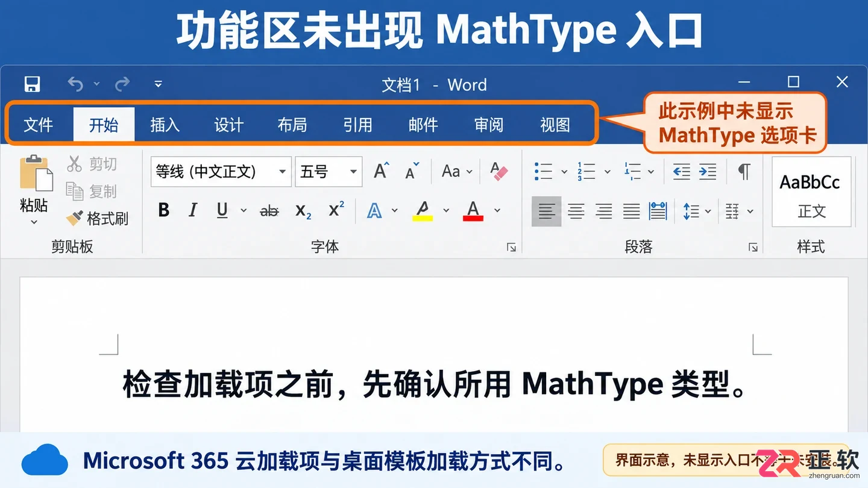The height and width of the screenshot is (488, 868).
Task: Toggle superscript formatting
Action: (336, 210)
